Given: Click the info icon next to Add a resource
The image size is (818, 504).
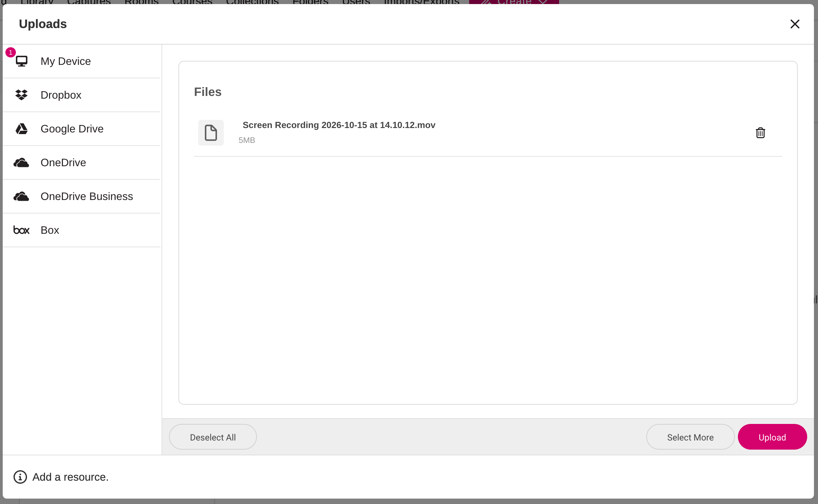Looking at the screenshot, I should point(20,477).
